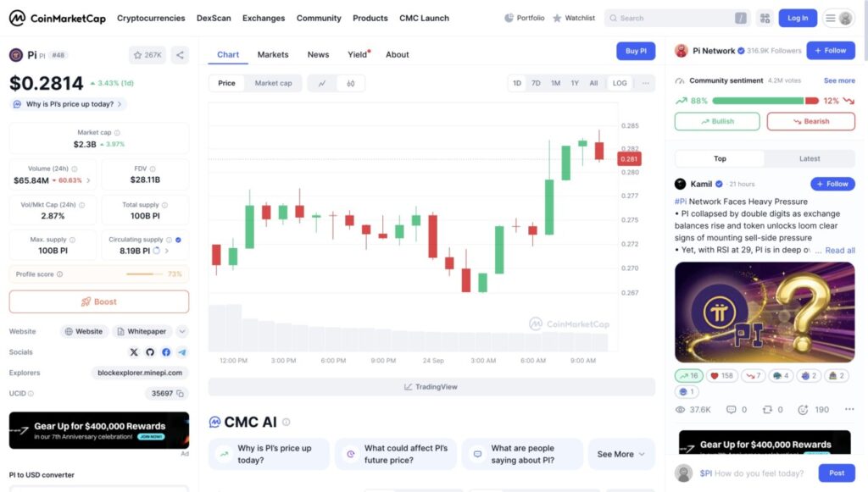Switch to the Markets tab
This screenshot has width=868, height=492.
click(273, 54)
